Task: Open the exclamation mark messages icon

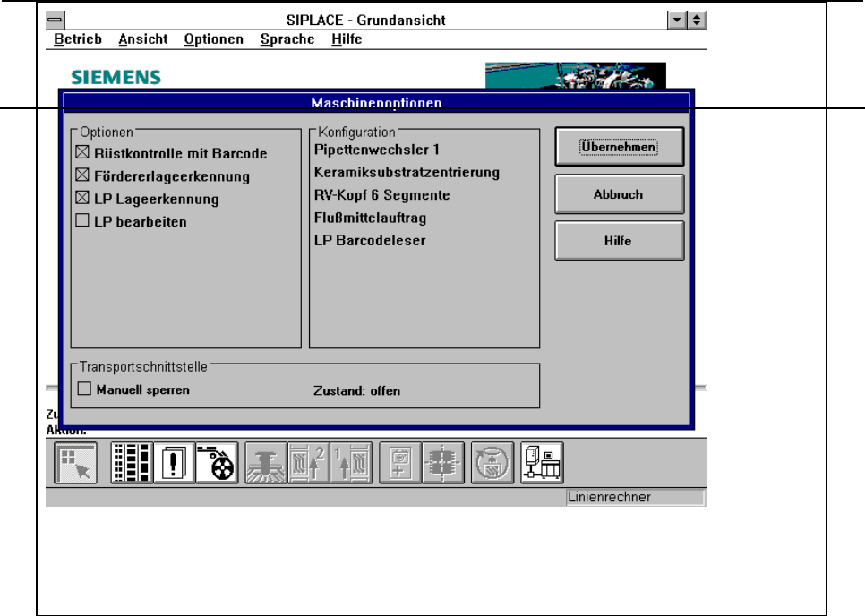Action: tap(175, 463)
